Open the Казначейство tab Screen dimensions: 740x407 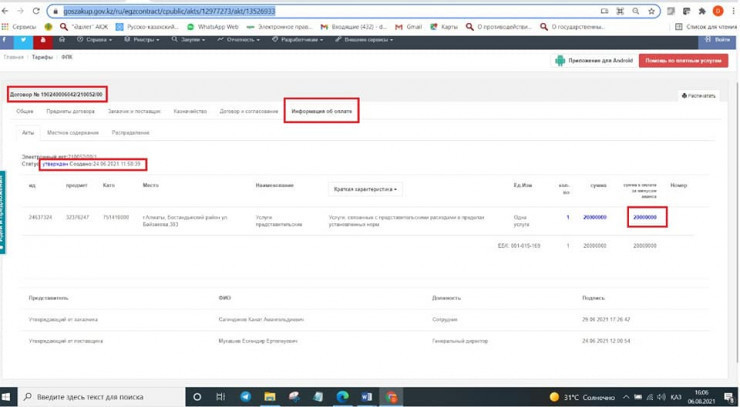point(190,111)
